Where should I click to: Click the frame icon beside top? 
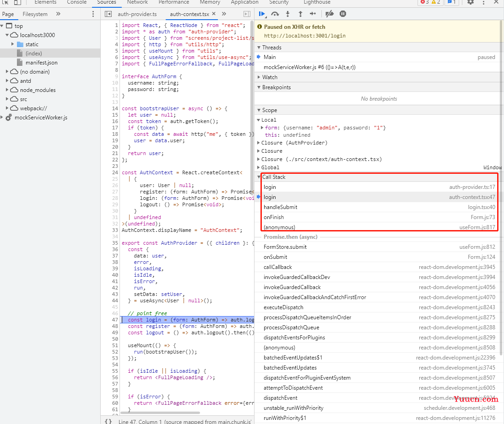point(9,26)
